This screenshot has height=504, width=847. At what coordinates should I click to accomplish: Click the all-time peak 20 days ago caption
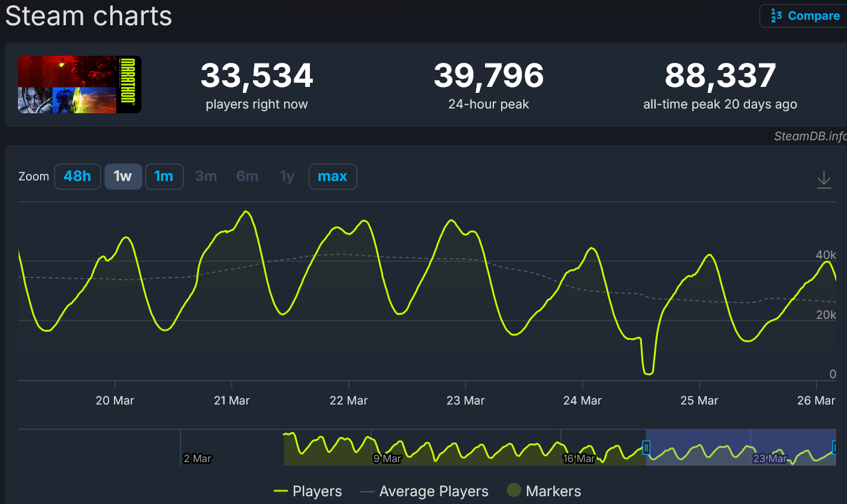click(720, 104)
